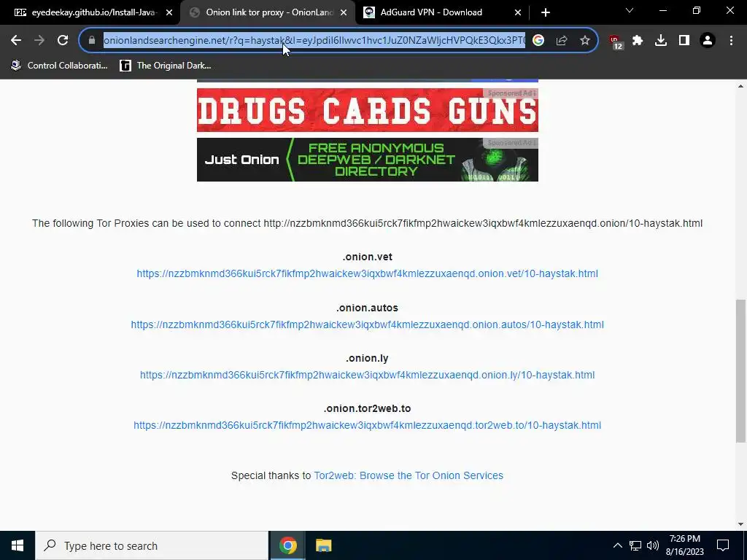The width and height of the screenshot is (747, 560).
Task: View site information via the lock icon
Action: [92, 41]
